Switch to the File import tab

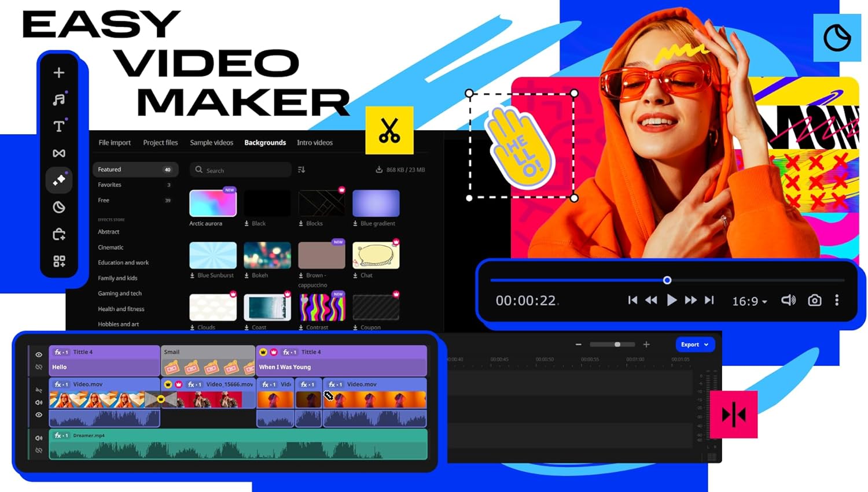[x=115, y=143]
